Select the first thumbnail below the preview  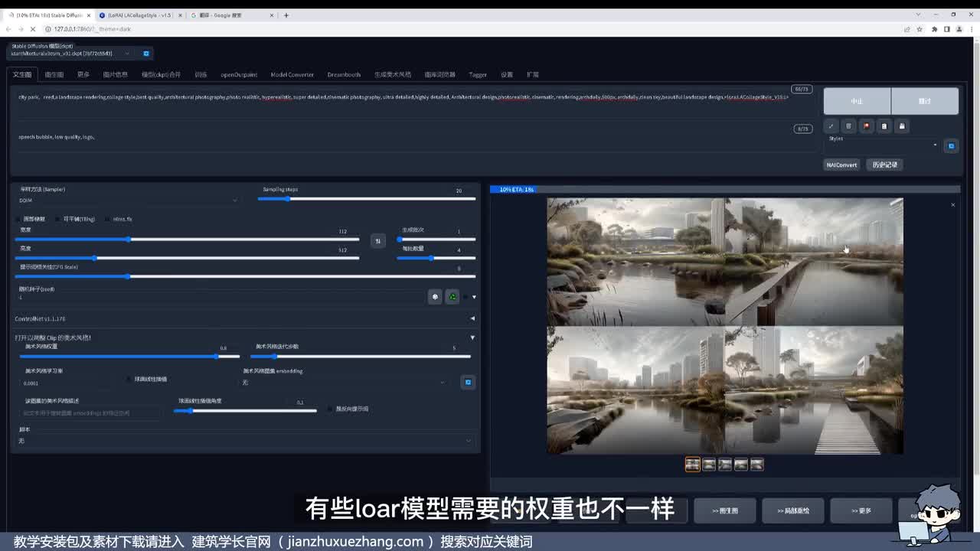[x=692, y=465]
